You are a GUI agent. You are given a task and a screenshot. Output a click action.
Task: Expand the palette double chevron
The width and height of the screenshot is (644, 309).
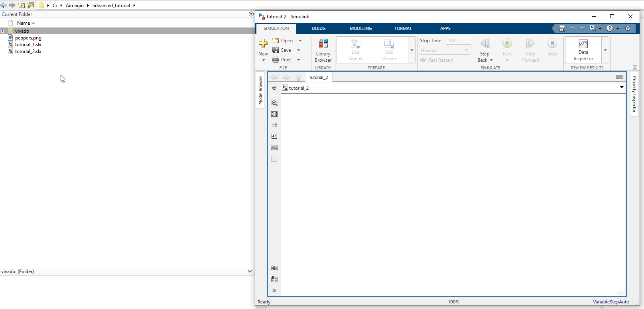point(274,290)
